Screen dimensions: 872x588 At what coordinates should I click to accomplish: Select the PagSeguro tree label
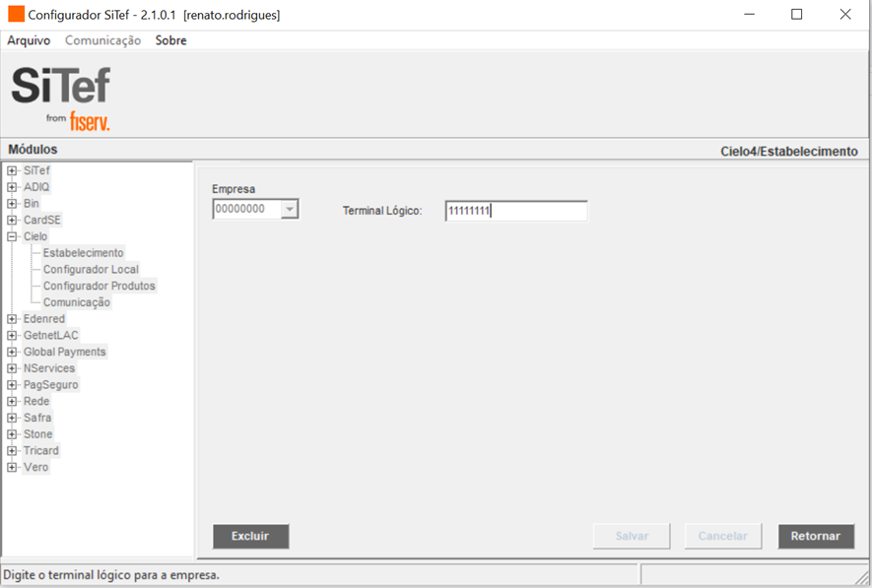(50, 384)
